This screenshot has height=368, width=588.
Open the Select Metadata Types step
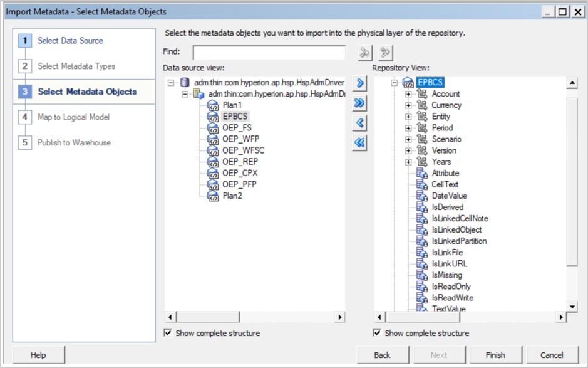pos(76,66)
